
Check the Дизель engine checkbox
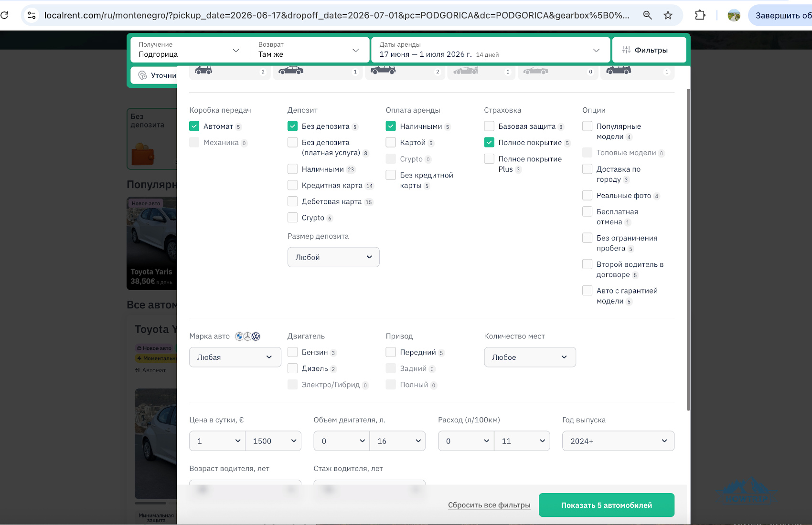[292, 368]
